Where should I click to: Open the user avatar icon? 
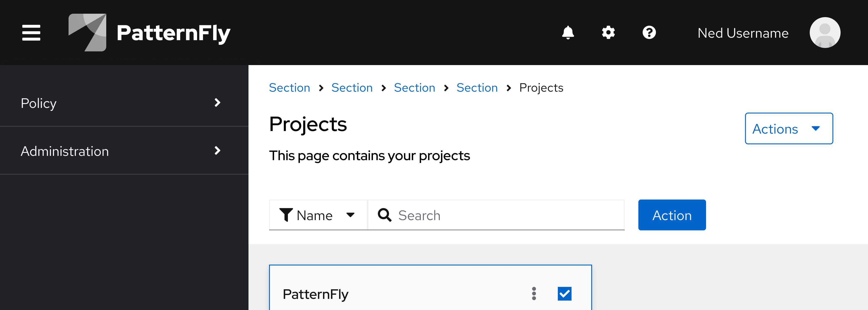(x=825, y=32)
